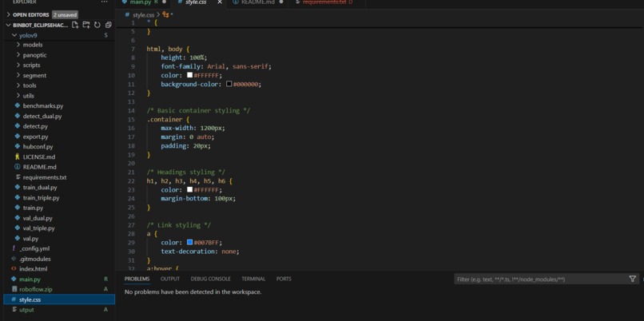The image size is (644, 321).
Task: Click the white swatch on line 10
Action: (189, 75)
